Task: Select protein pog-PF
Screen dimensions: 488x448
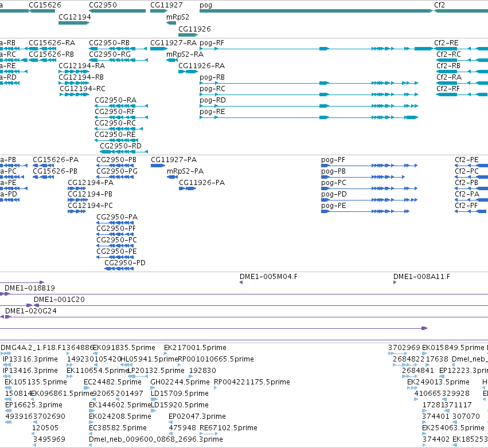Action: pos(369,166)
